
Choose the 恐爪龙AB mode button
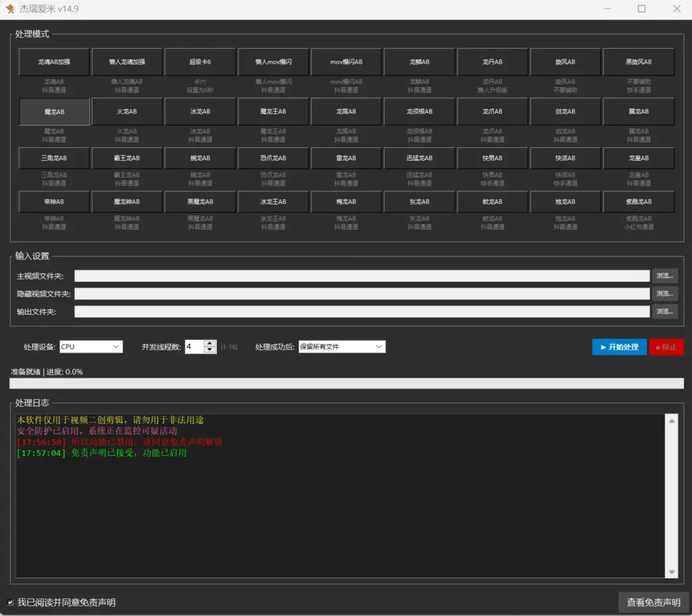[273, 158]
